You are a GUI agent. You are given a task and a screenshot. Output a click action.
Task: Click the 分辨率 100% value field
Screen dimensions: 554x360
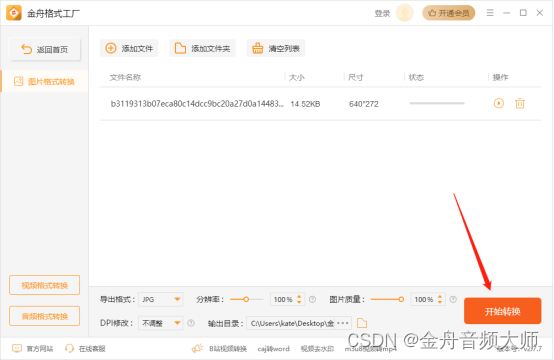(283, 300)
